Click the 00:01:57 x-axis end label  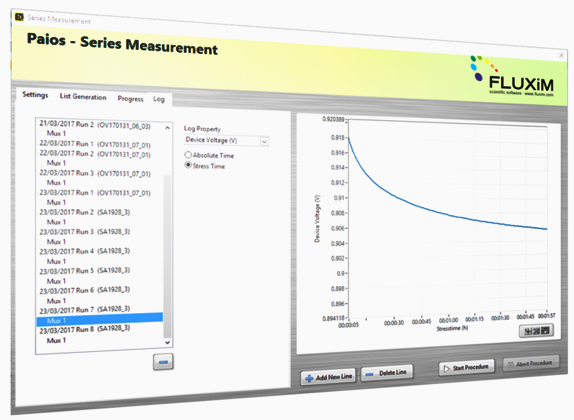(x=547, y=315)
